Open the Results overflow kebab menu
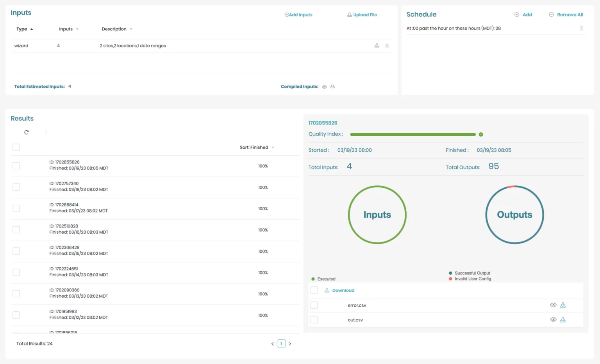Viewport: 600px width, 364px height. [46, 132]
